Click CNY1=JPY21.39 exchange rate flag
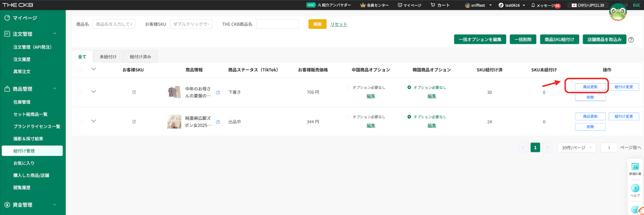The width and height of the screenshot is (644, 215). pos(574,5)
